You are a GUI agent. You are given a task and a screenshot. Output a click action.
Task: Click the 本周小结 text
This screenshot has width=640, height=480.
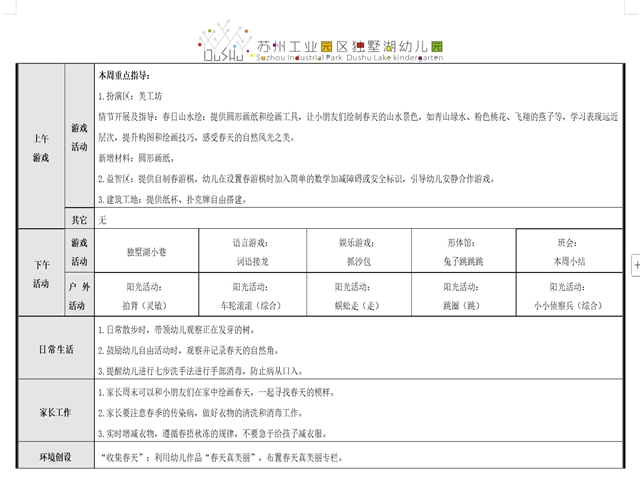[569, 262]
